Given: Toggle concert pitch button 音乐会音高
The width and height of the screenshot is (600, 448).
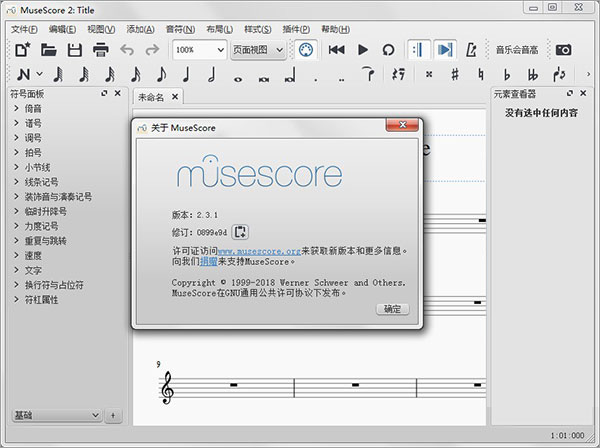Looking at the screenshot, I should 517,49.
